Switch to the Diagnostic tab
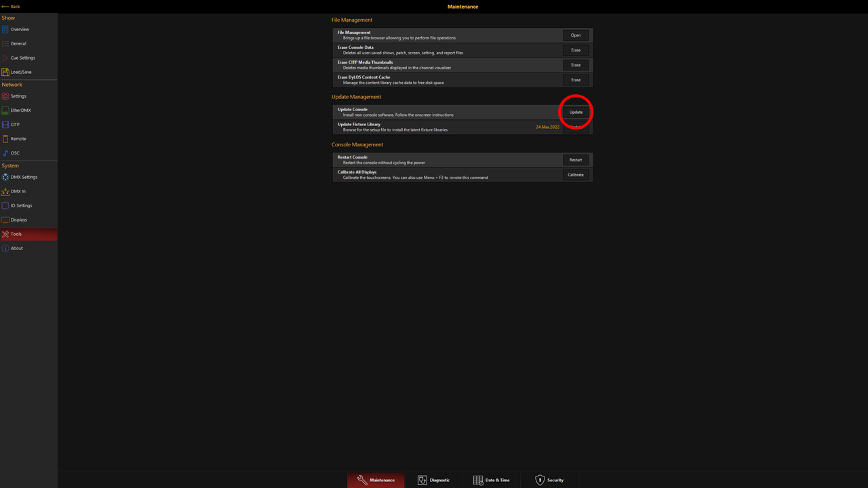The width and height of the screenshot is (868, 488). pyautogui.click(x=433, y=480)
